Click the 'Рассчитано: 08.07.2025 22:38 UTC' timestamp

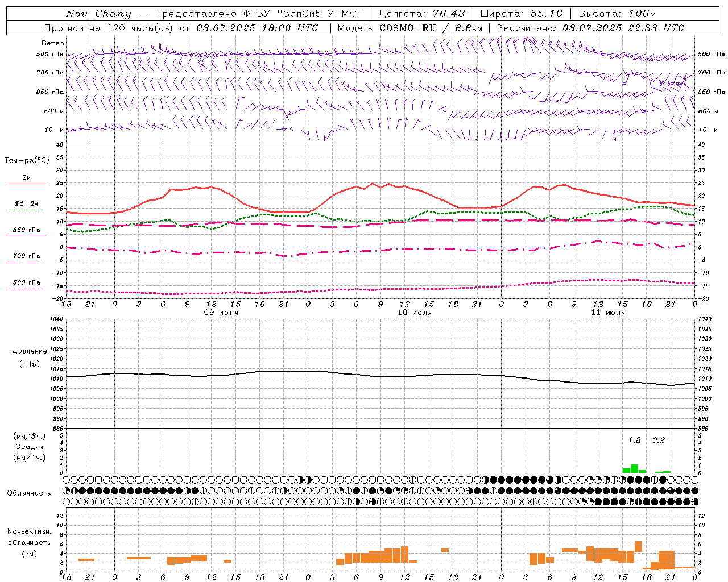590,28
